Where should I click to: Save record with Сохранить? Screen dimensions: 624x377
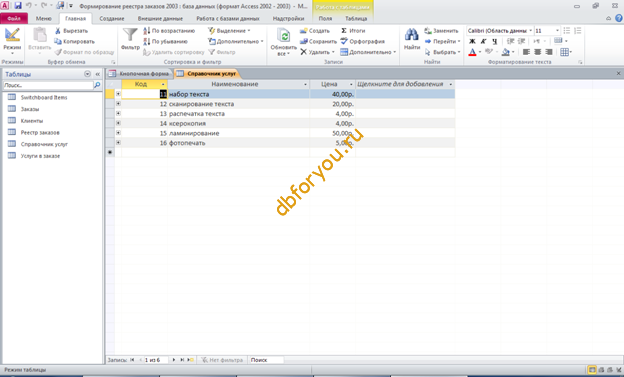[x=318, y=41]
